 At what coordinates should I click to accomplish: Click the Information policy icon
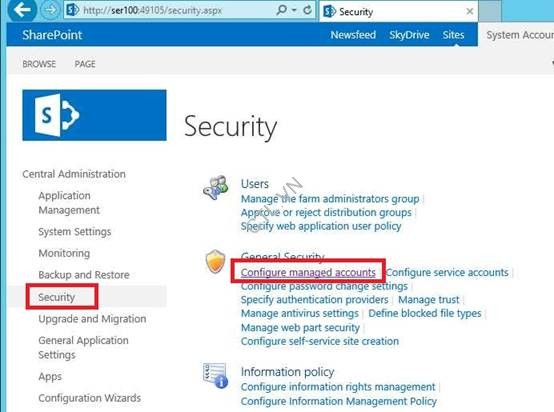215,376
